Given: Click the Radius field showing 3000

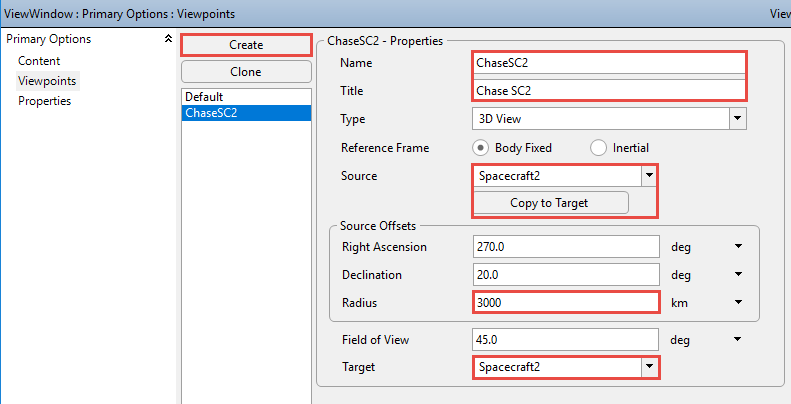Looking at the screenshot, I should coord(566,303).
